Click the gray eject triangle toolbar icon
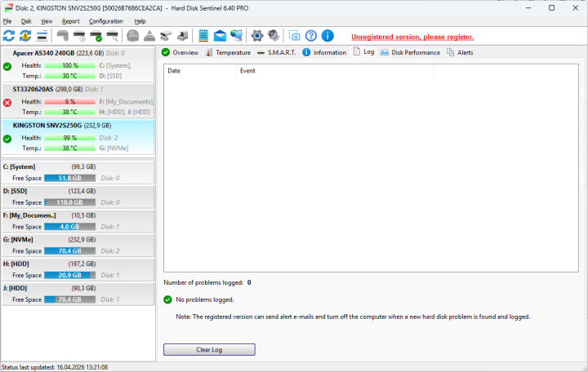The height and width of the screenshot is (372, 588). coord(149,36)
